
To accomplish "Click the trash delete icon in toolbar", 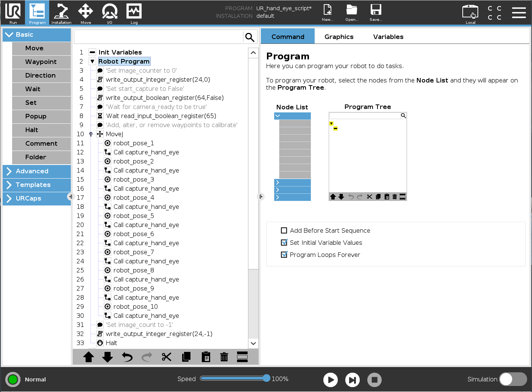I will [224, 357].
